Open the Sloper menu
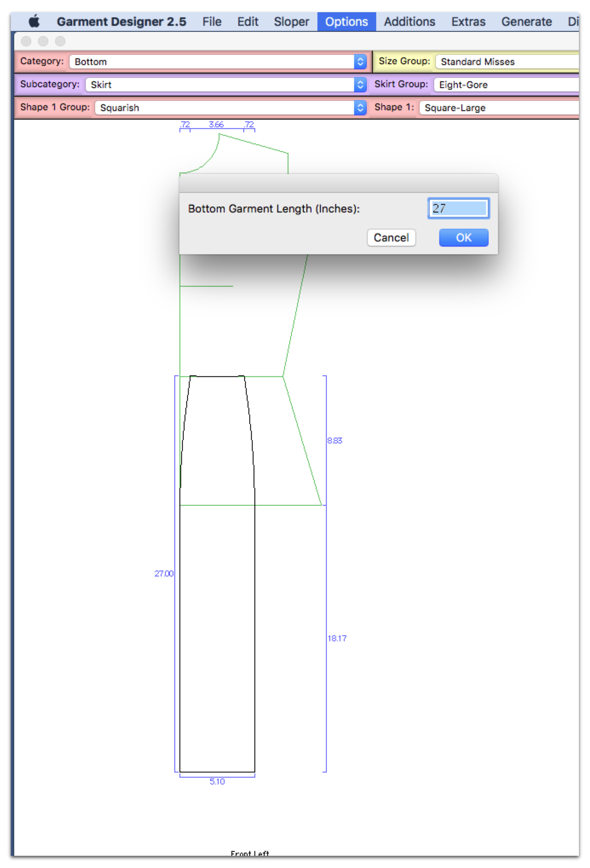Image resolution: width=590 pixels, height=868 pixels. [292, 22]
